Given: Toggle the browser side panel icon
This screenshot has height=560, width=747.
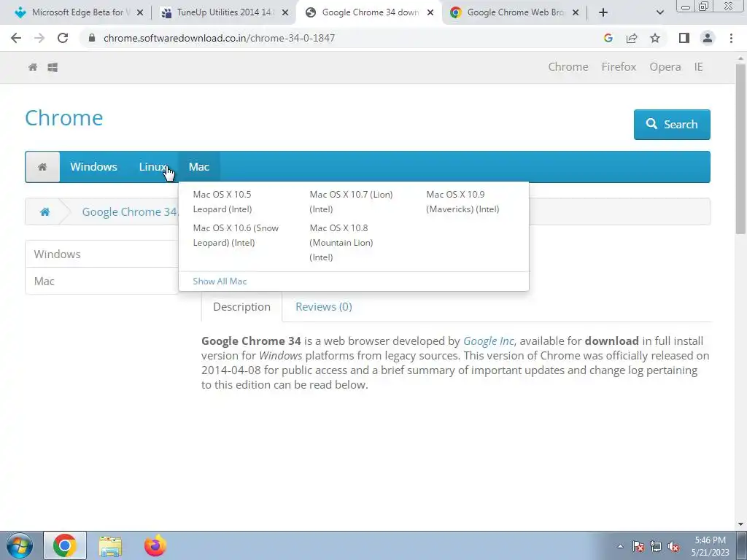Looking at the screenshot, I should pos(684,38).
